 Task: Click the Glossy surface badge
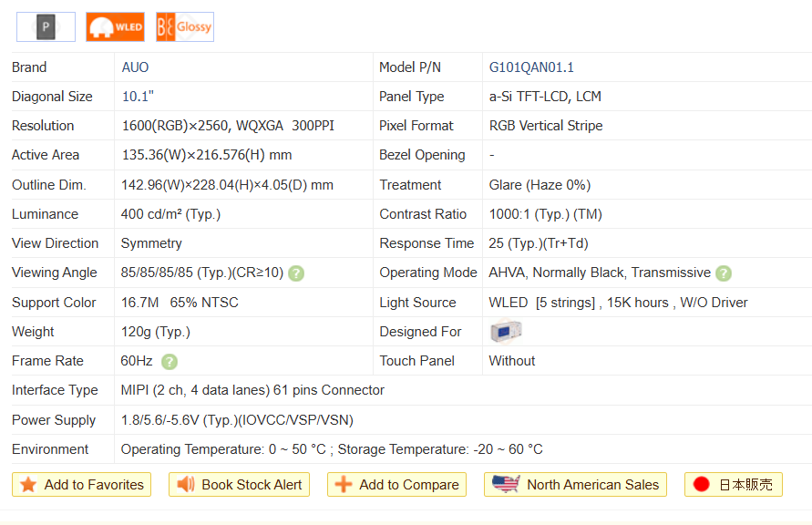[185, 26]
